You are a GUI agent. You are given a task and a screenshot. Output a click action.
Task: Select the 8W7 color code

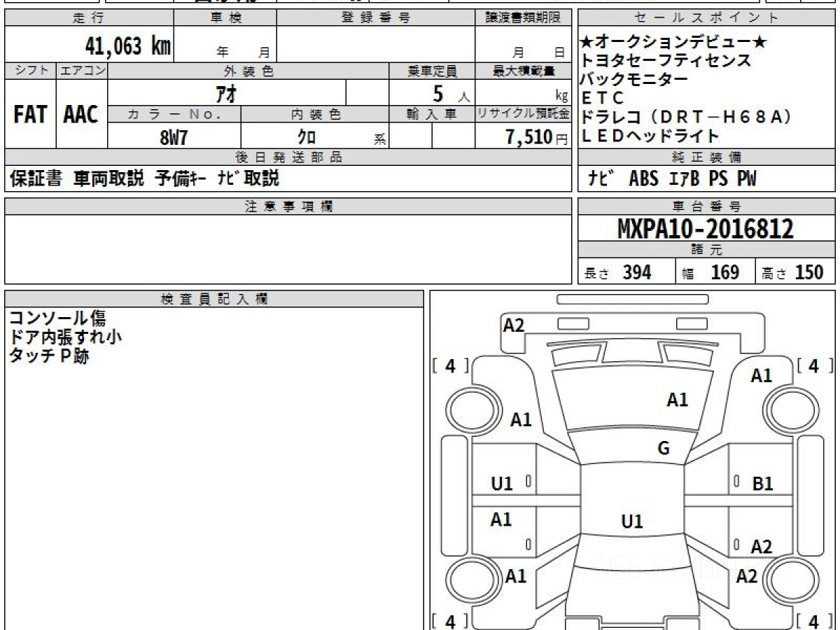click(174, 137)
